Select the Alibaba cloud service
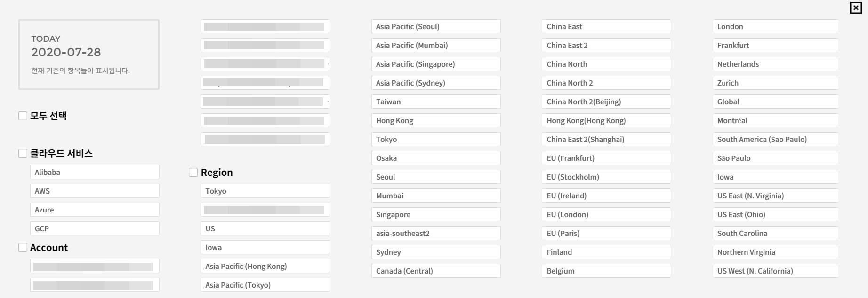The width and height of the screenshot is (868, 298). pyautogui.click(x=95, y=172)
